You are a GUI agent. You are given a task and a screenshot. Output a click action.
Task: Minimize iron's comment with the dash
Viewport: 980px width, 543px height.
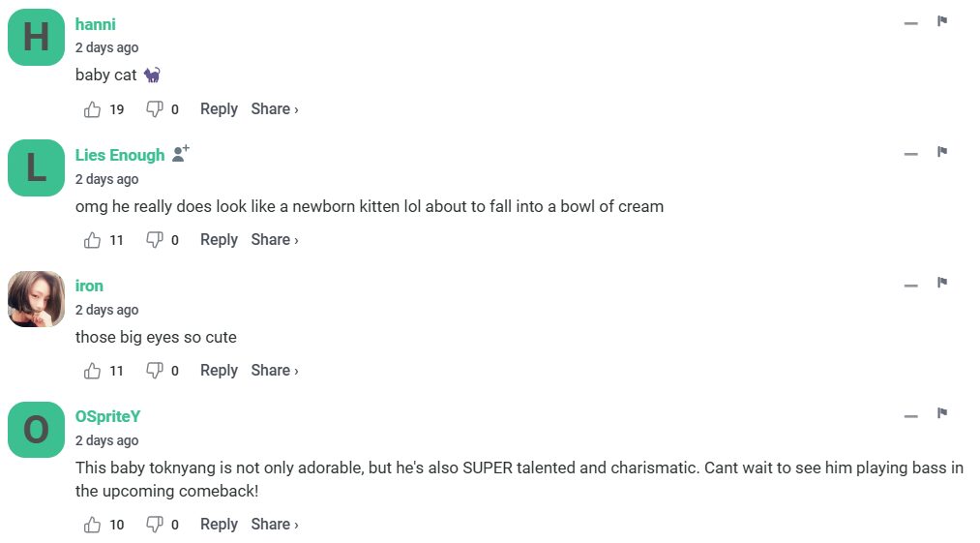(x=910, y=285)
